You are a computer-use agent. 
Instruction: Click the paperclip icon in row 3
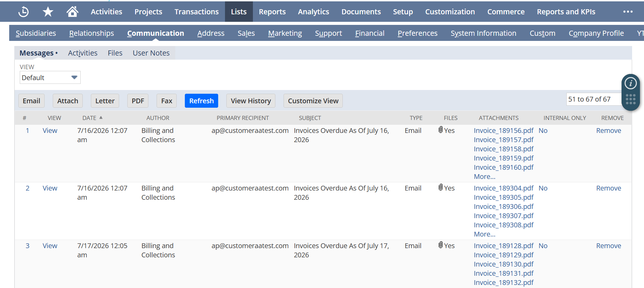click(441, 245)
